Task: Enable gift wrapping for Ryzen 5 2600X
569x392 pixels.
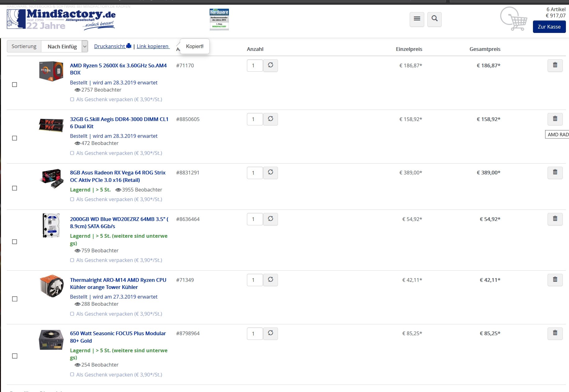Action: [x=72, y=99]
